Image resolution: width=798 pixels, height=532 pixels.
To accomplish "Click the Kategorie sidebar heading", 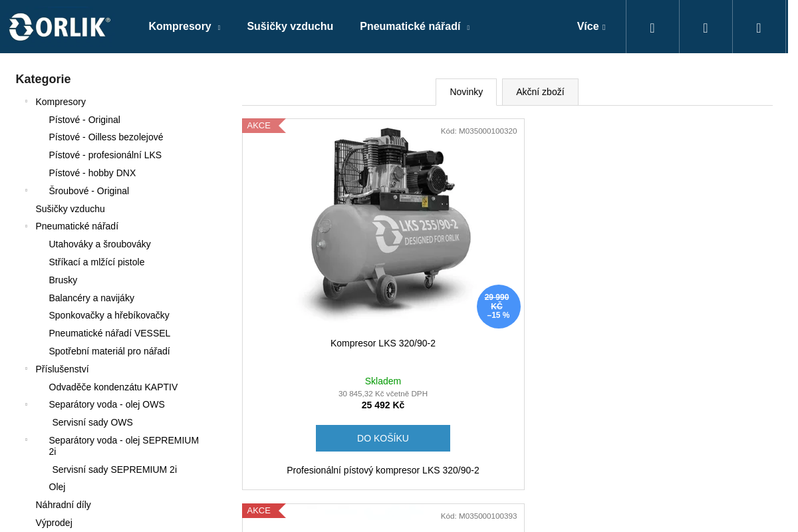I will coord(43,79).
